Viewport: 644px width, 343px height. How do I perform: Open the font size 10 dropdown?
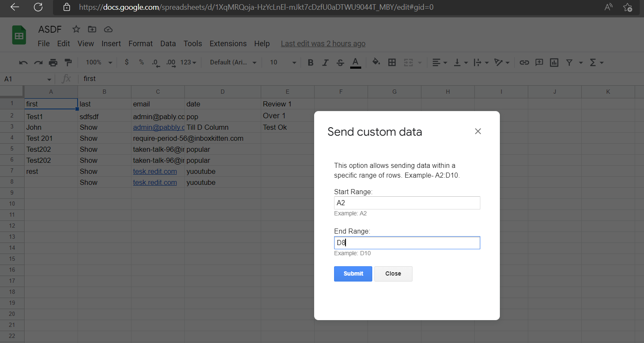283,62
